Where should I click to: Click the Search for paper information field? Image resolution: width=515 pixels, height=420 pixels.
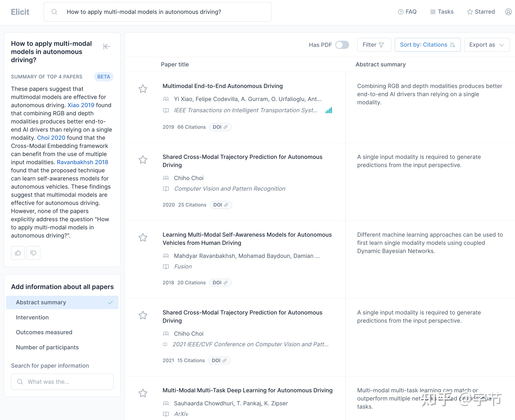coord(62,382)
